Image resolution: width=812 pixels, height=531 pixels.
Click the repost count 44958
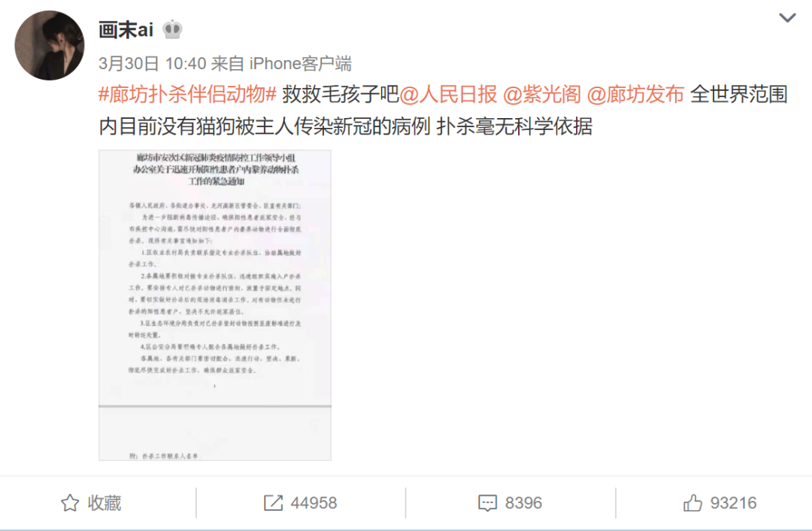(x=314, y=503)
